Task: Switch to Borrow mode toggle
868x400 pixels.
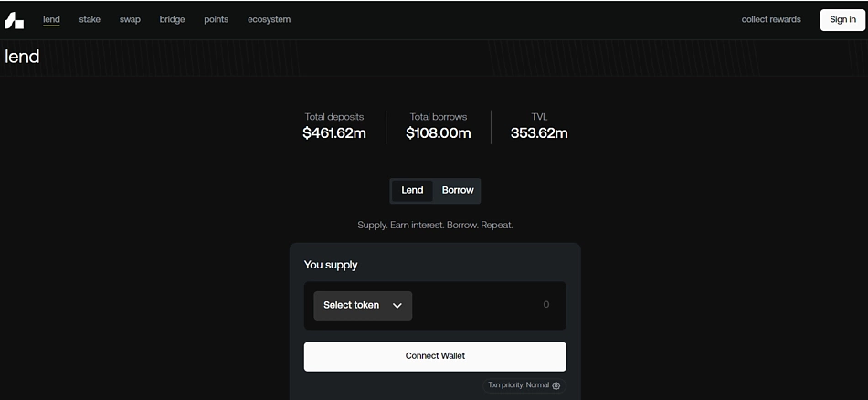Action: click(458, 190)
